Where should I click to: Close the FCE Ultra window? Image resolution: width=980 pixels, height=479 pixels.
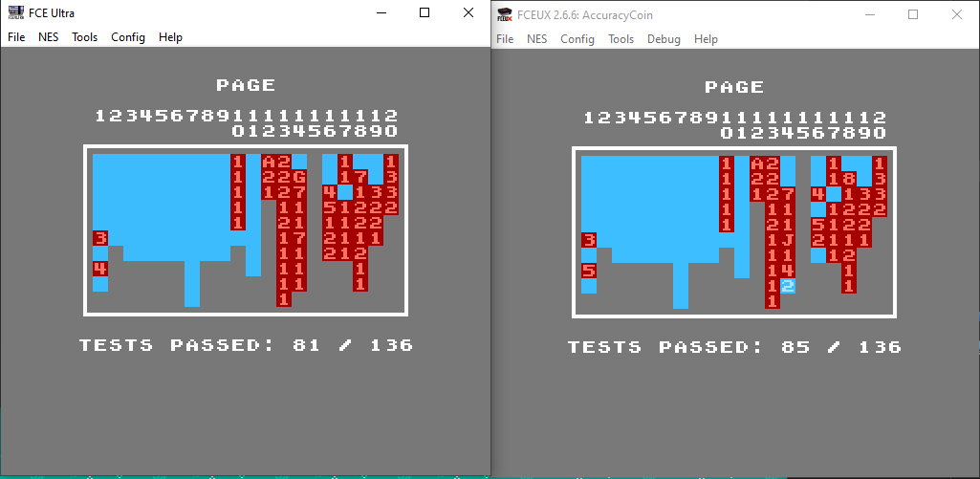point(468,13)
